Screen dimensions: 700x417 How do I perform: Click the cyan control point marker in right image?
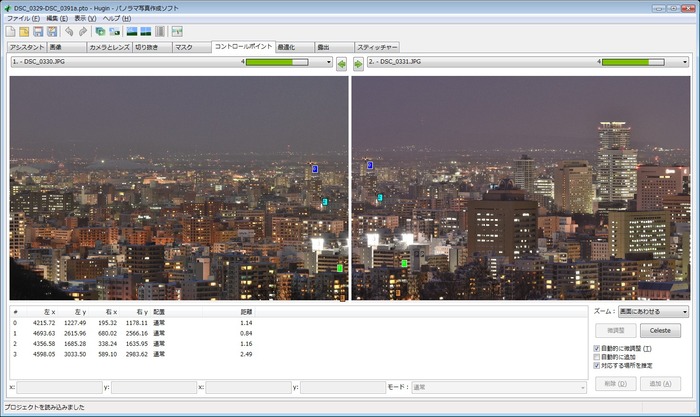[x=380, y=197]
